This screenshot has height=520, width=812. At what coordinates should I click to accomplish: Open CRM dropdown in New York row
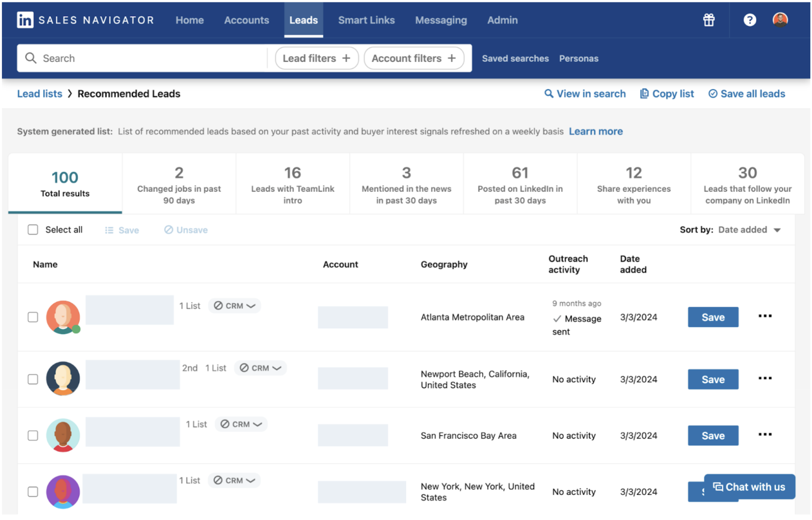pos(234,480)
